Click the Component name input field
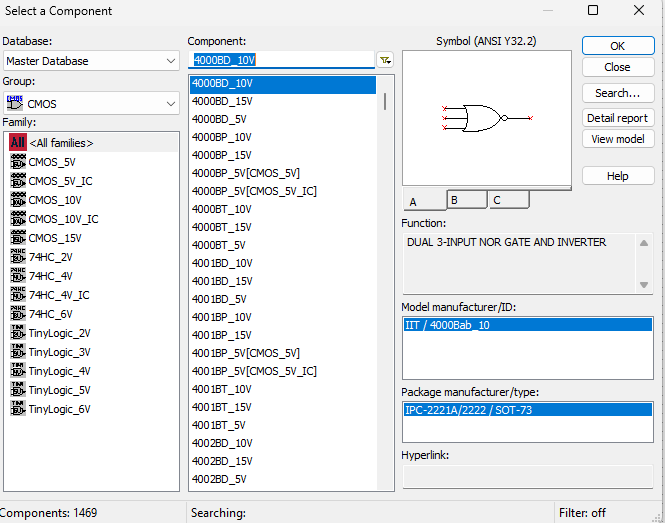 click(x=281, y=60)
